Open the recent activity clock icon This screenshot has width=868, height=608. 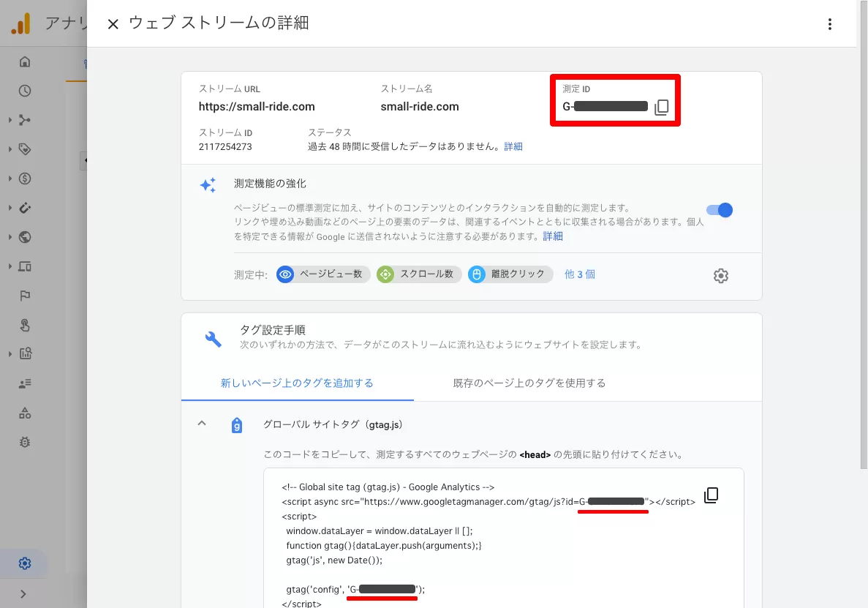[25, 91]
